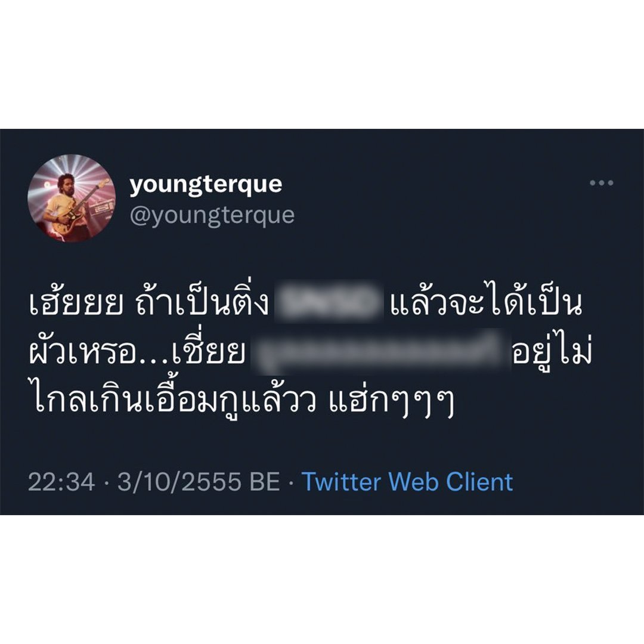Screen dimensions: 644x644
Task: Click the bold youngterque display name
Action: [206, 185]
